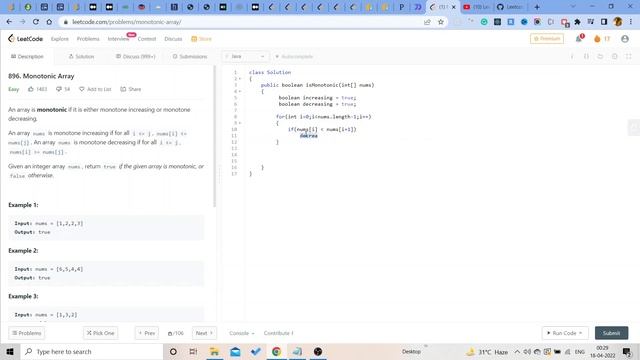The height and width of the screenshot is (360, 640).
Task: Click the description panel scrollbar
Action: pyautogui.click(x=214, y=137)
